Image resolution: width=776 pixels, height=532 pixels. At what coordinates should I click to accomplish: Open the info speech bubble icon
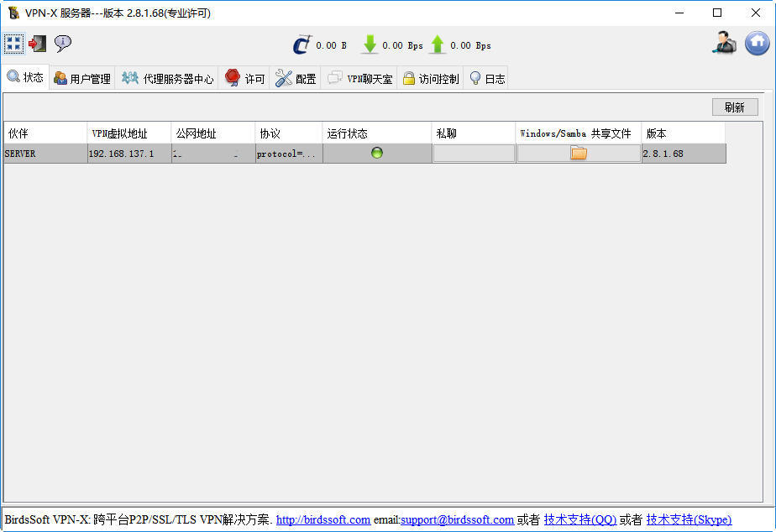pyautogui.click(x=62, y=44)
